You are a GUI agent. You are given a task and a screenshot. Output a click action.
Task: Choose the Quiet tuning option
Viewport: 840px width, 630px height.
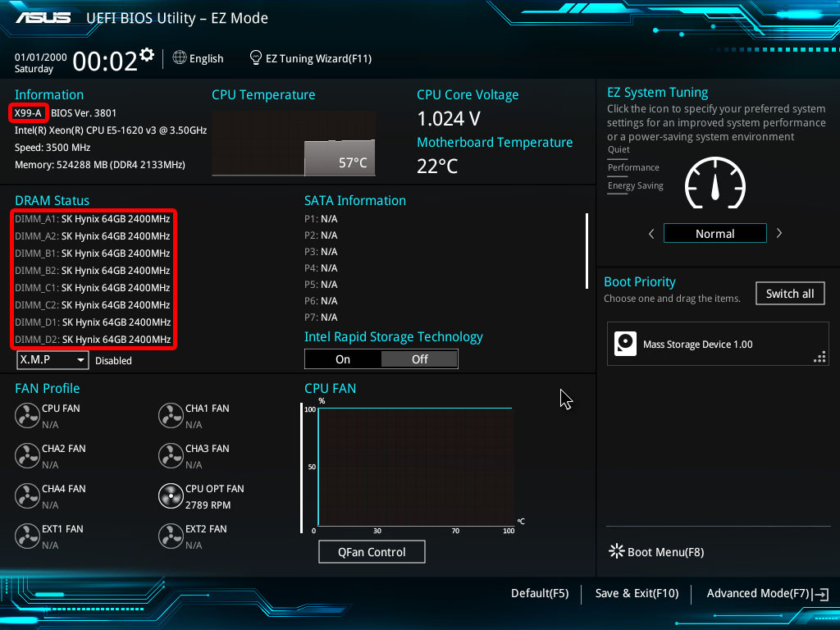tap(619, 150)
